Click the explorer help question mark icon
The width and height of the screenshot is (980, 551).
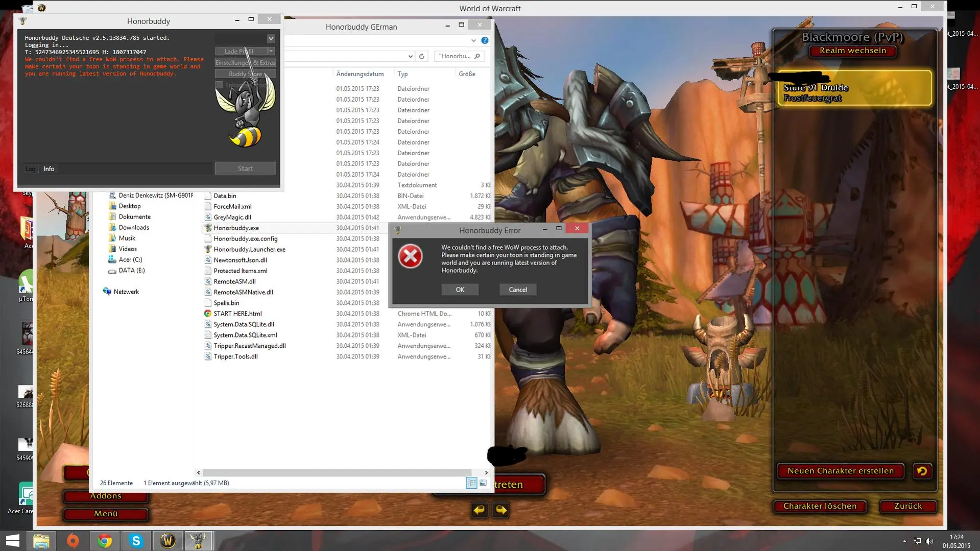click(485, 40)
